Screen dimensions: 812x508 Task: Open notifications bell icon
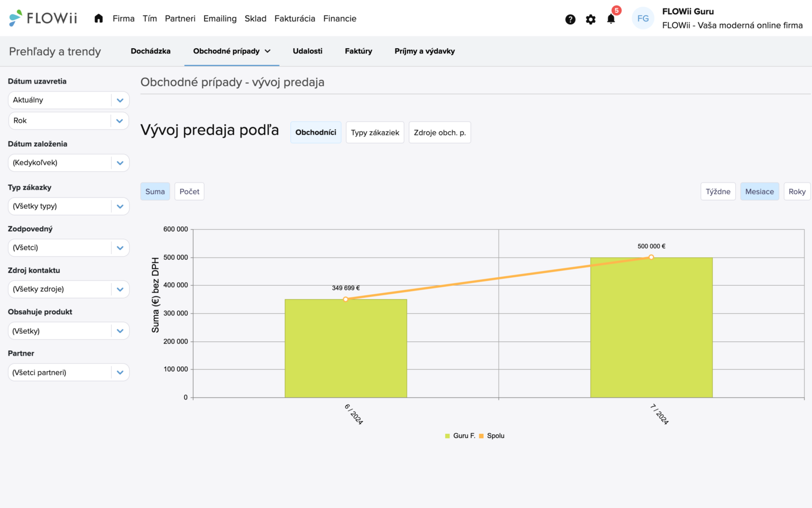[x=611, y=20]
